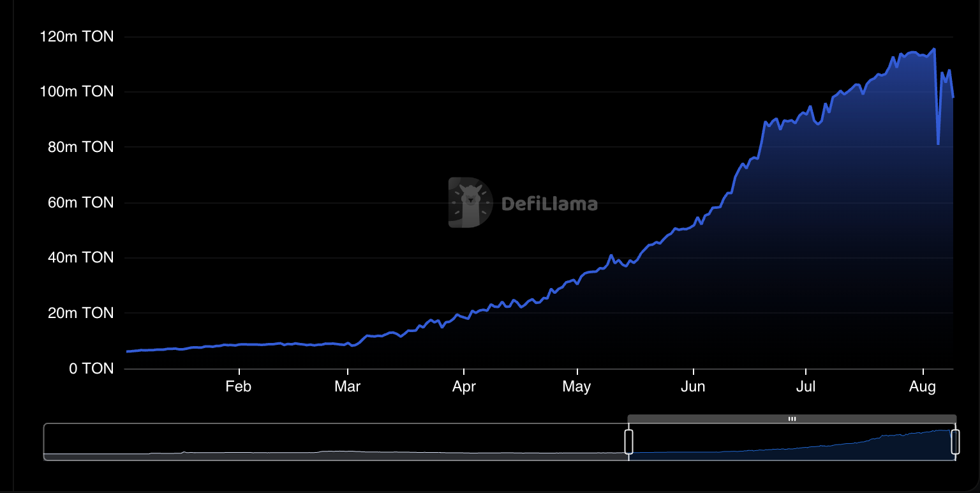Click the left handle of the range selector

click(628, 442)
